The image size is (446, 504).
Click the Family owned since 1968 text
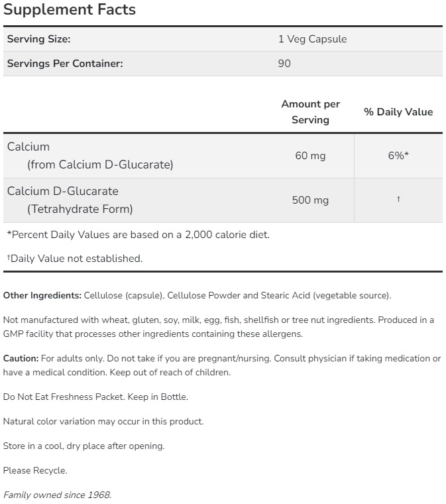click(57, 495)
